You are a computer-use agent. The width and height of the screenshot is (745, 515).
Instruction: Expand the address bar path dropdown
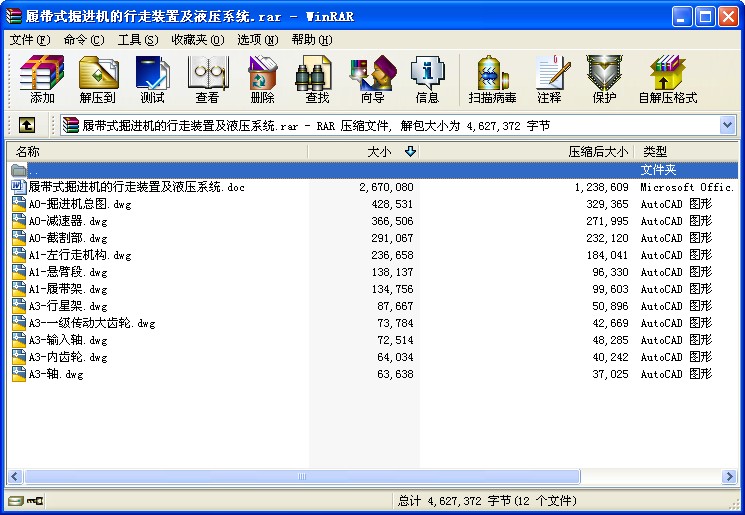pyautogui.click(x=727, y=125)
